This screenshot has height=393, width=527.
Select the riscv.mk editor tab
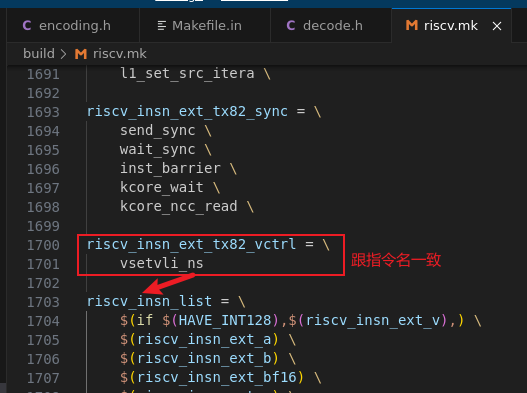(x=450, y=26)
